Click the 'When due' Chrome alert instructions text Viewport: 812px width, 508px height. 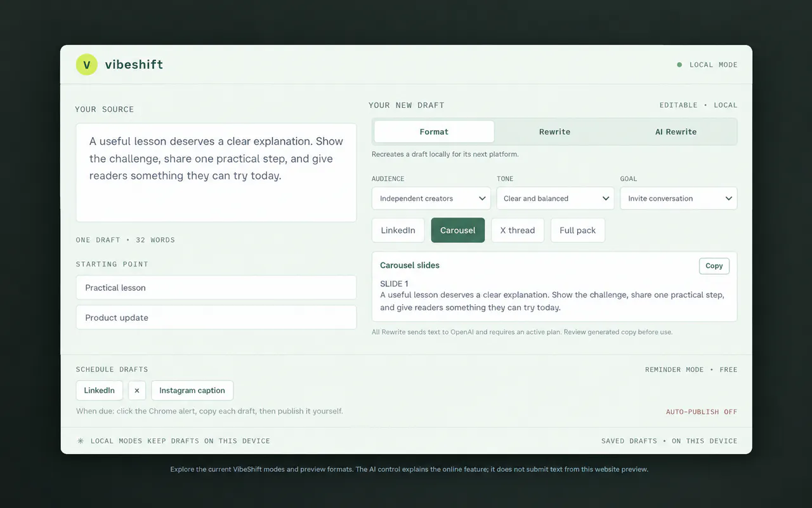point(209,411)
